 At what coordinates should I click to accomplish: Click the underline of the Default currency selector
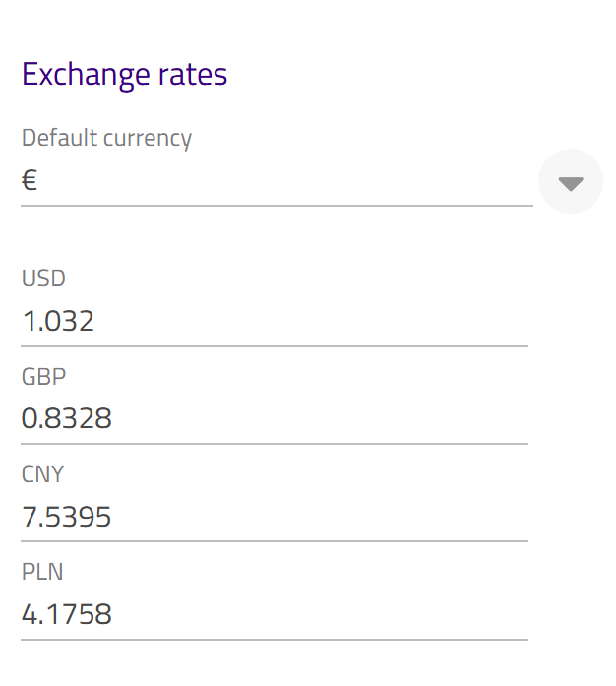point(276,206)
